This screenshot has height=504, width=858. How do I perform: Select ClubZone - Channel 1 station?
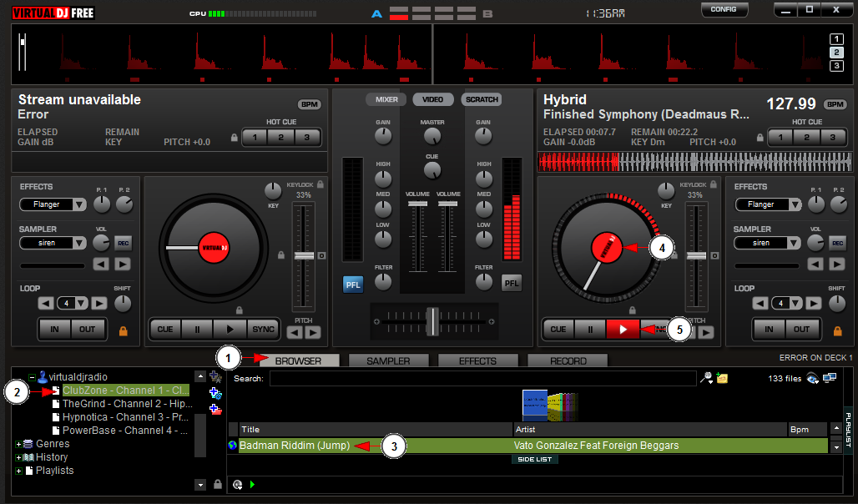125,391
